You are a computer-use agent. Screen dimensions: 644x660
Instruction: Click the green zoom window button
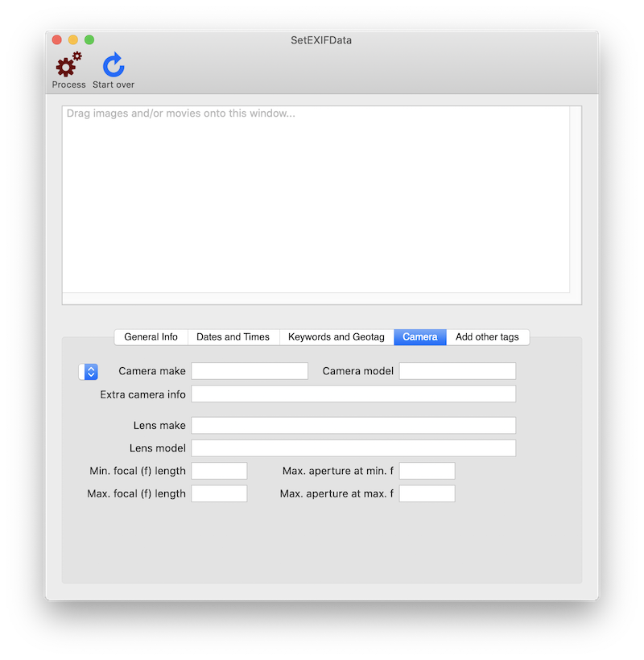[89, 39]
